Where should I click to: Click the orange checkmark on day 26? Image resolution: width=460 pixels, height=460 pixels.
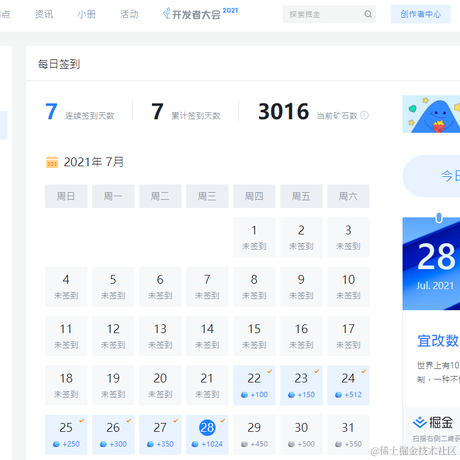pyautogui.click(x=129, y=420)
